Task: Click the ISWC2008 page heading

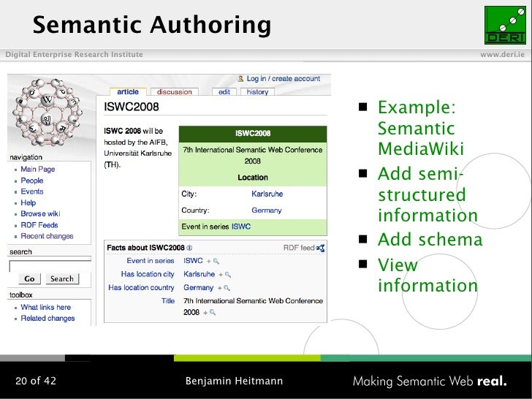Action: click(x=132, y=107)
